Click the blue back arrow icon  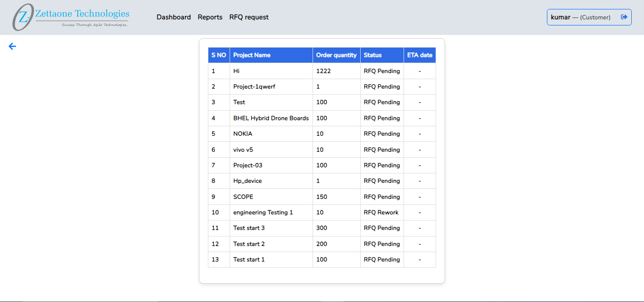(12, 46)
